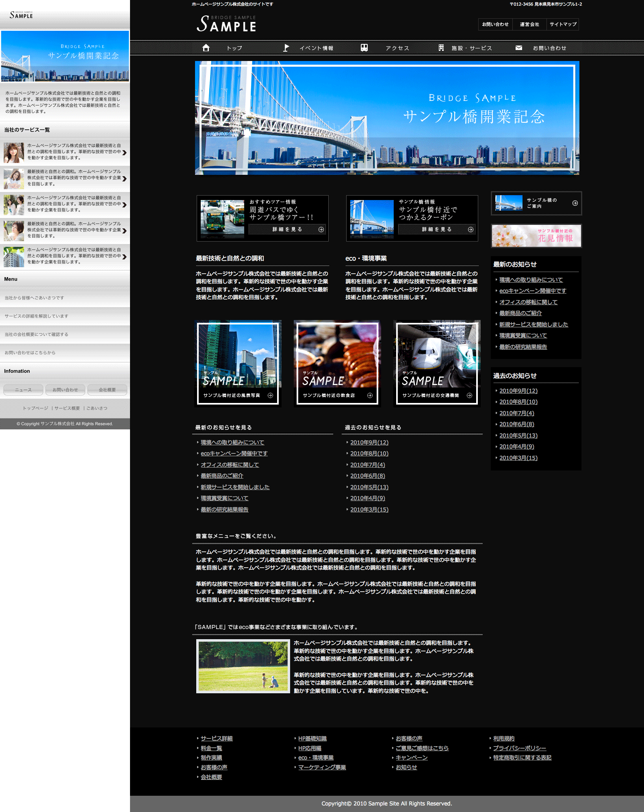Image resolution: width=644 pixels, height=812 pixels.
Task: Click the ニュース button in sidebar
Action: [x=23, y=390]
